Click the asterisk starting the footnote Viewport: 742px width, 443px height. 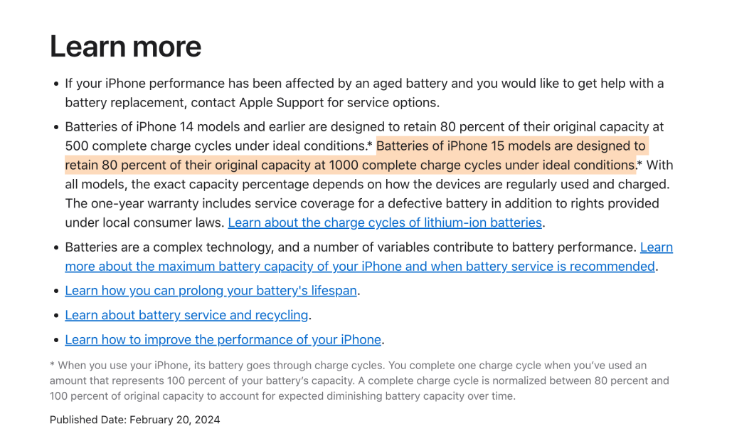coord(53,366)
